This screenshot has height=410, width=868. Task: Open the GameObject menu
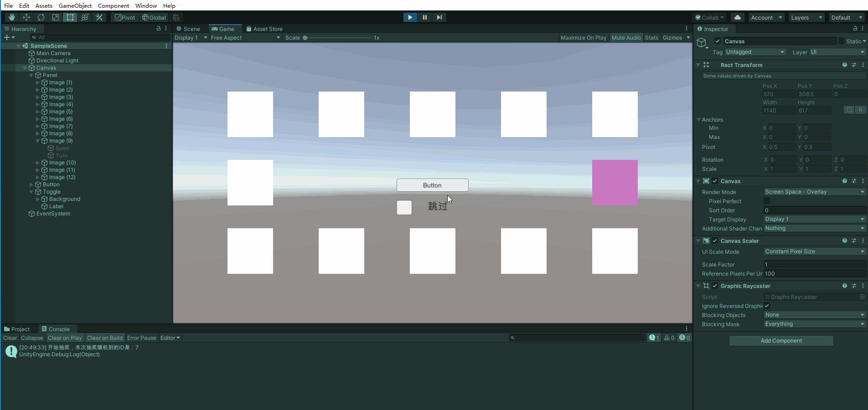click(75, 5)
